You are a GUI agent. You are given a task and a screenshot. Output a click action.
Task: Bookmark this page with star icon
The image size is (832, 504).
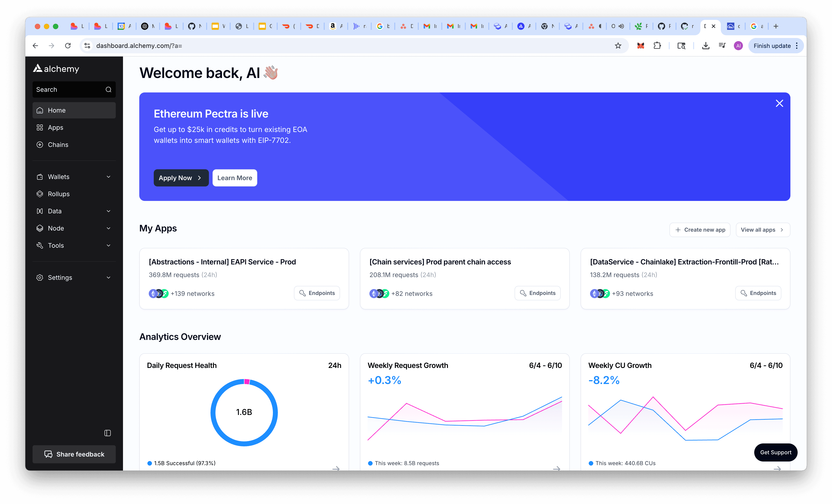pos(618,46)
